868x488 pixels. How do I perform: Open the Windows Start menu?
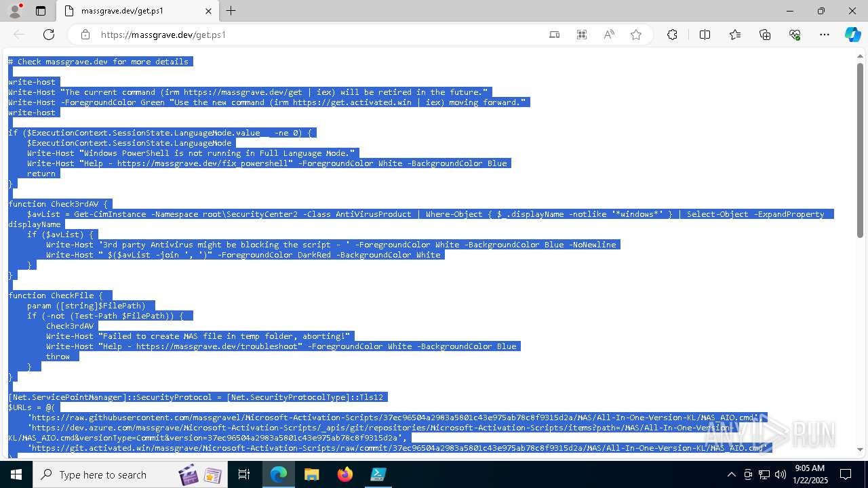(16, 474)
